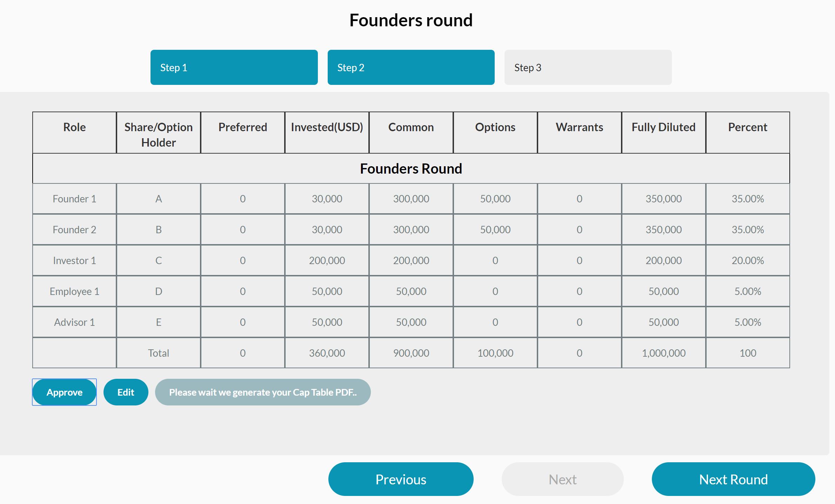The width and height of the screenshot is (835, 504).
Task: Switch to the Step 1 tab
Action: click(234, 67)
